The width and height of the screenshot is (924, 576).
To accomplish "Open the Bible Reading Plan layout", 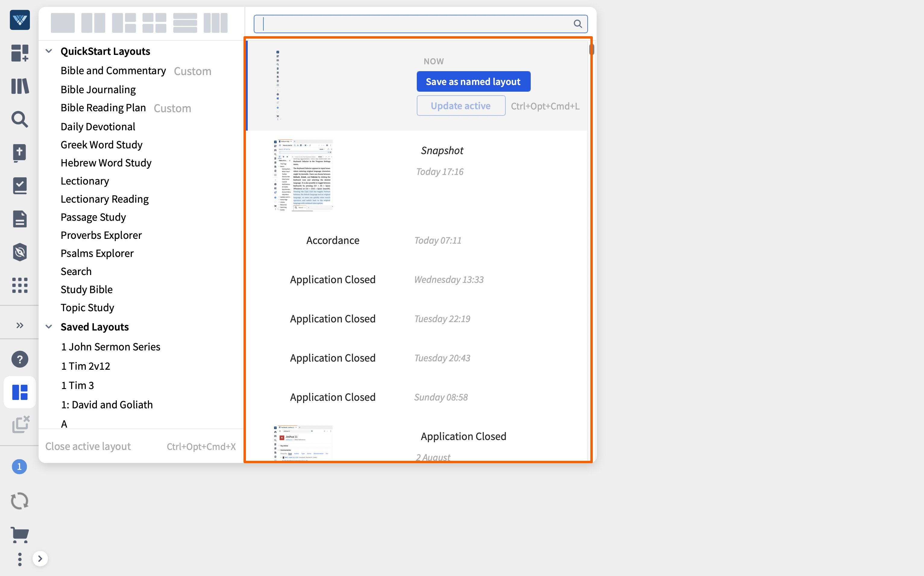I will pyautogui.click(x=103, y=108).
